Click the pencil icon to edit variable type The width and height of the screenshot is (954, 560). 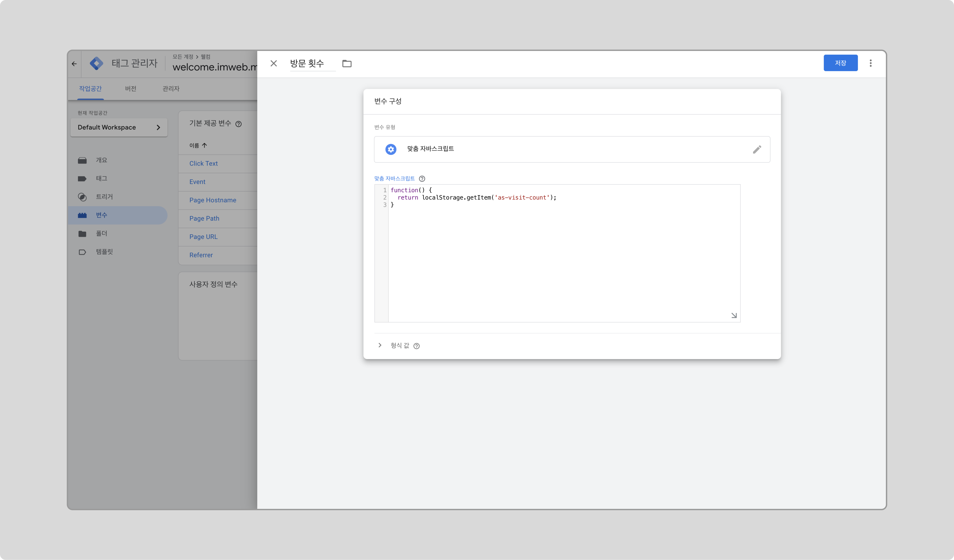[x=757, y=149]
